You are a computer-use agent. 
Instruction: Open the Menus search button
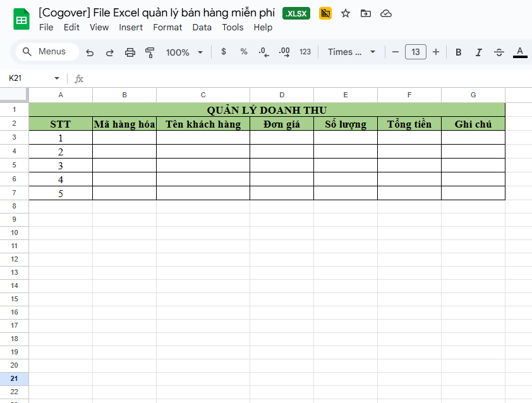point(45,52)
